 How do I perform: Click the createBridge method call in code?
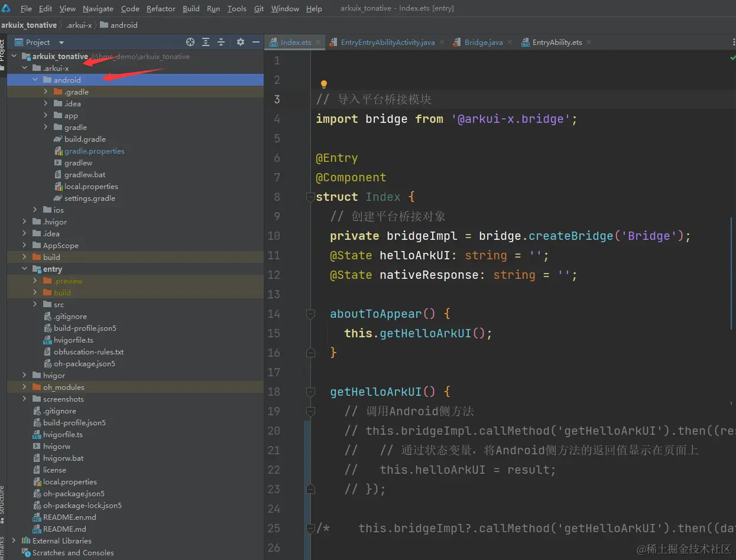point(571,236)
